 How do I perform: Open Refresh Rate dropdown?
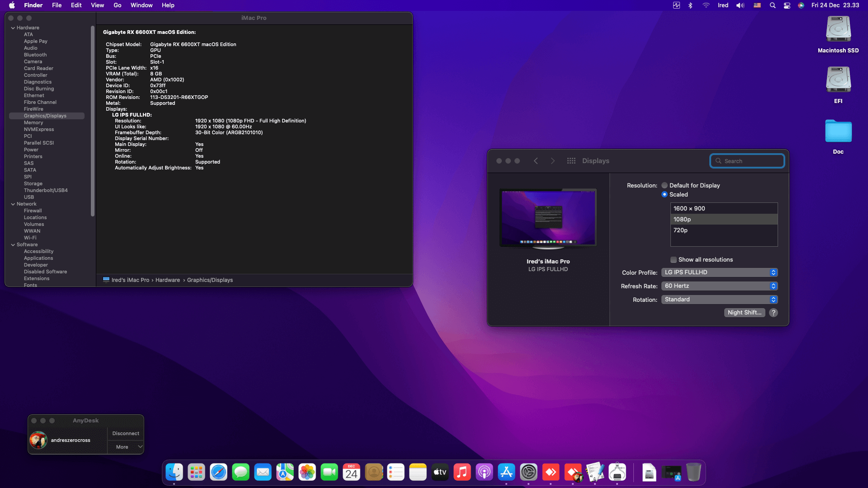719,286
